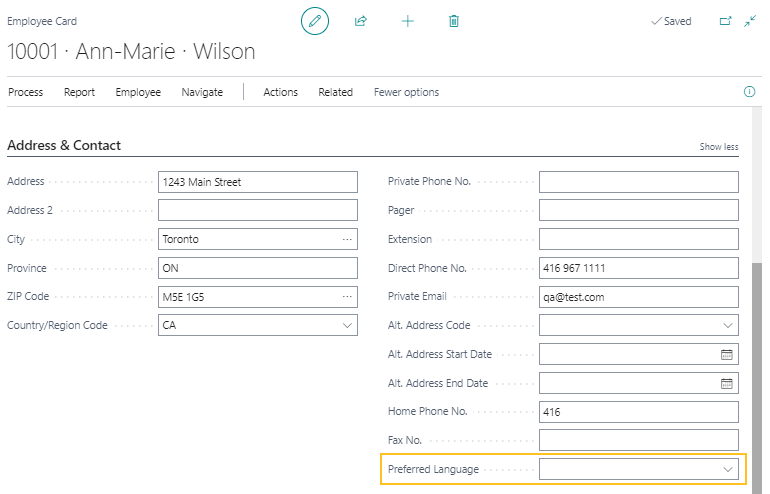Click into the Address 2 field

click(x=257, y=210)
